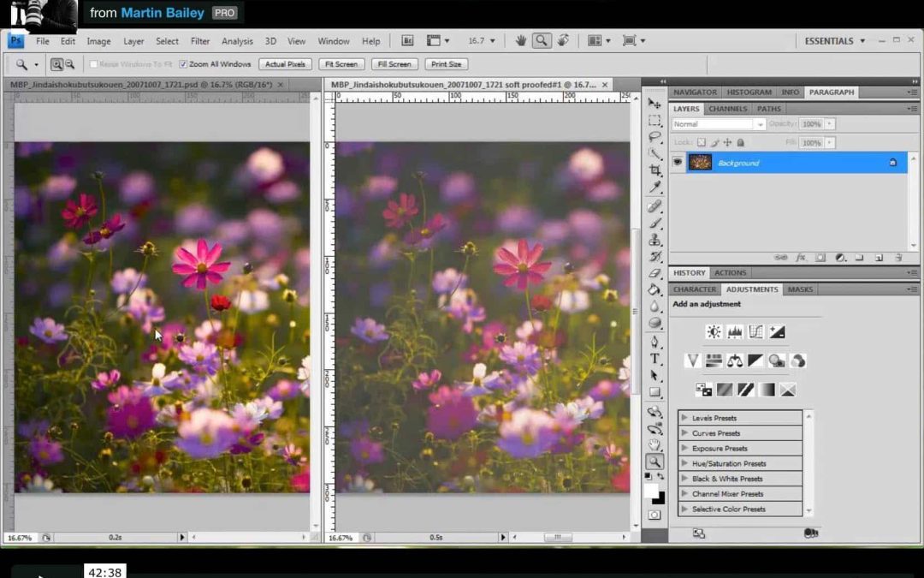Select the Crop tool
Viewport: 924px width, 578px height.
click(655, 170)
